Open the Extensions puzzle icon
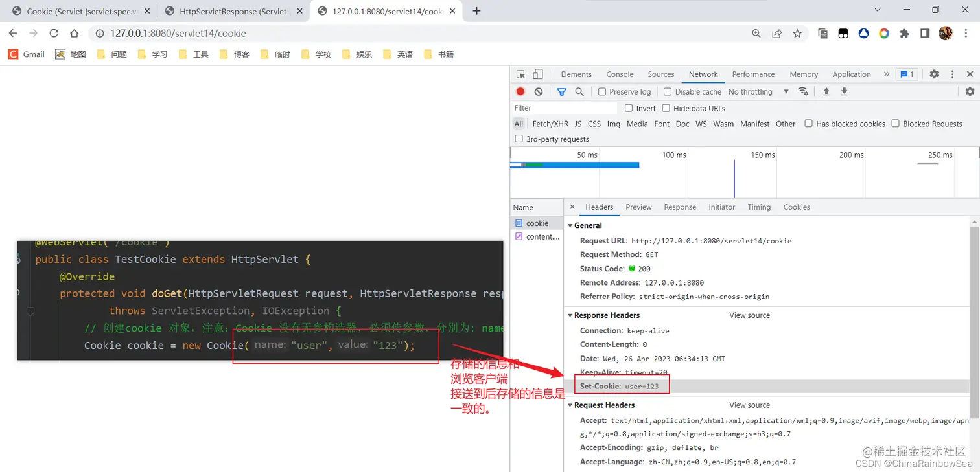 (905, 34)
